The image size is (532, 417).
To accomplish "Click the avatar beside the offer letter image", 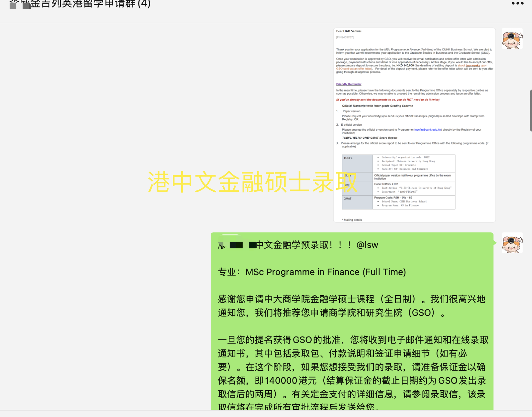I will pos(512,39).
